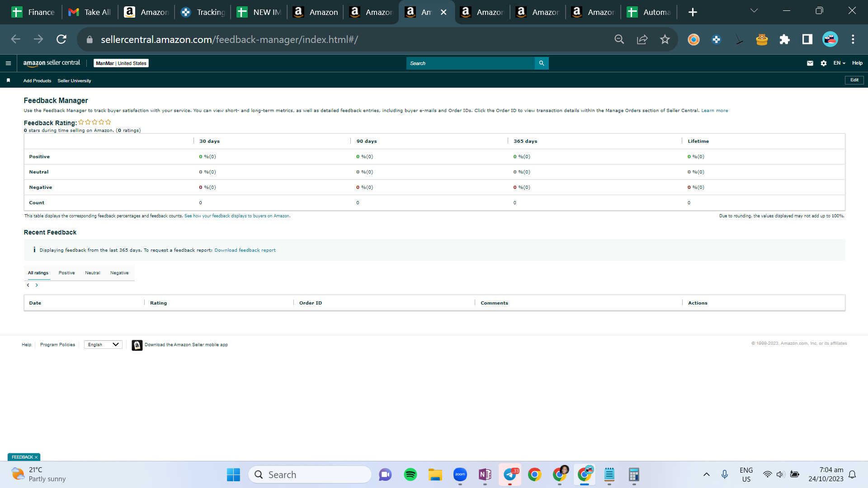
Task: Switch to the All ratings tab
Action: [x=38, y=273]
